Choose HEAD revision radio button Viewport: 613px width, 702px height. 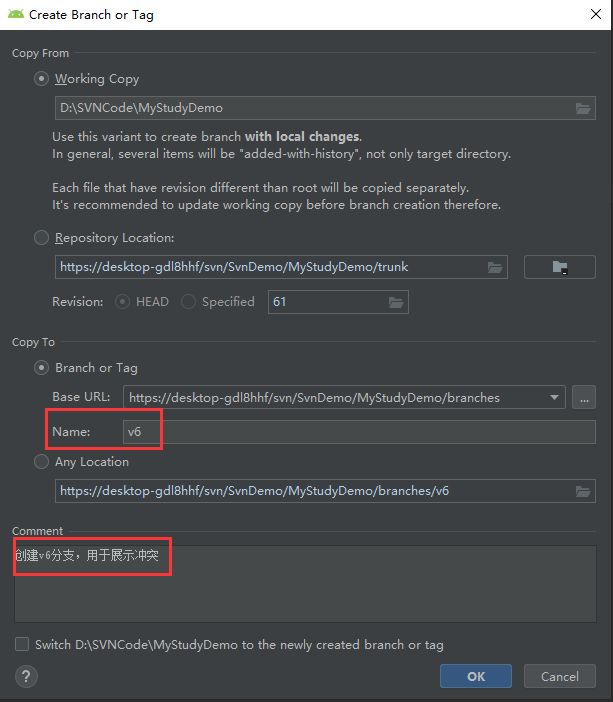122,302
